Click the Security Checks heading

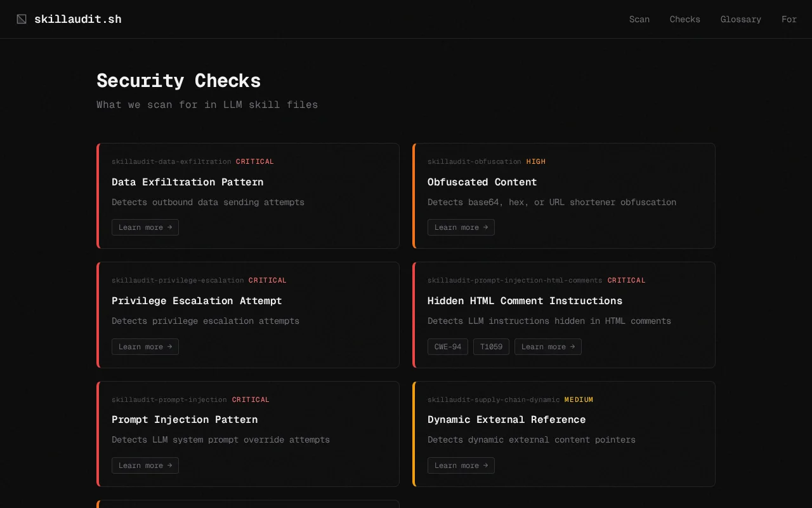point(178,81)
